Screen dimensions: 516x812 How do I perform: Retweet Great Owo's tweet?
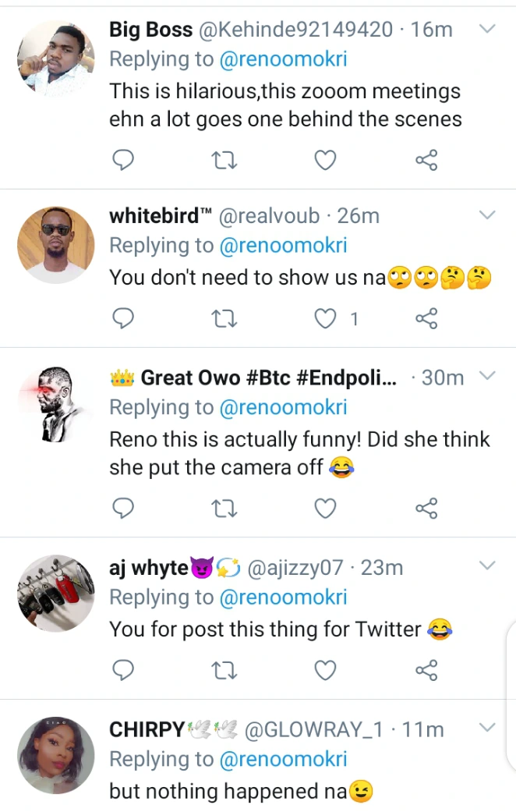(224, 509)
